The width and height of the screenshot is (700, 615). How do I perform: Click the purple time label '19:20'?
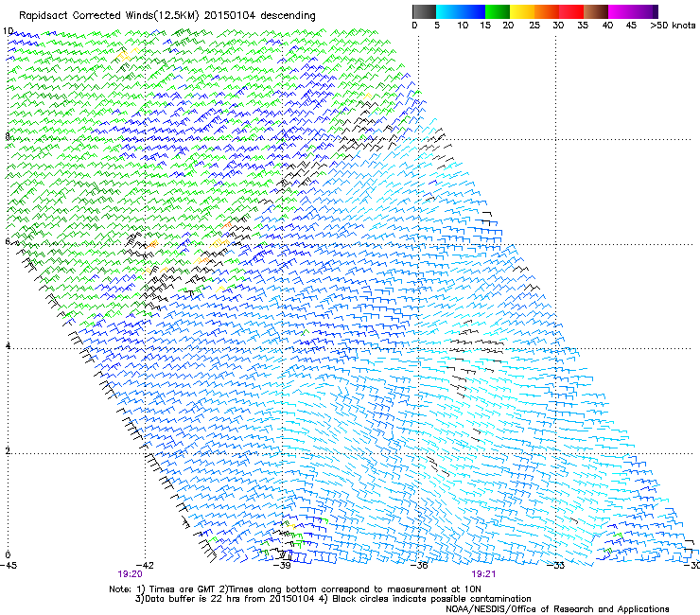[130, 574]
